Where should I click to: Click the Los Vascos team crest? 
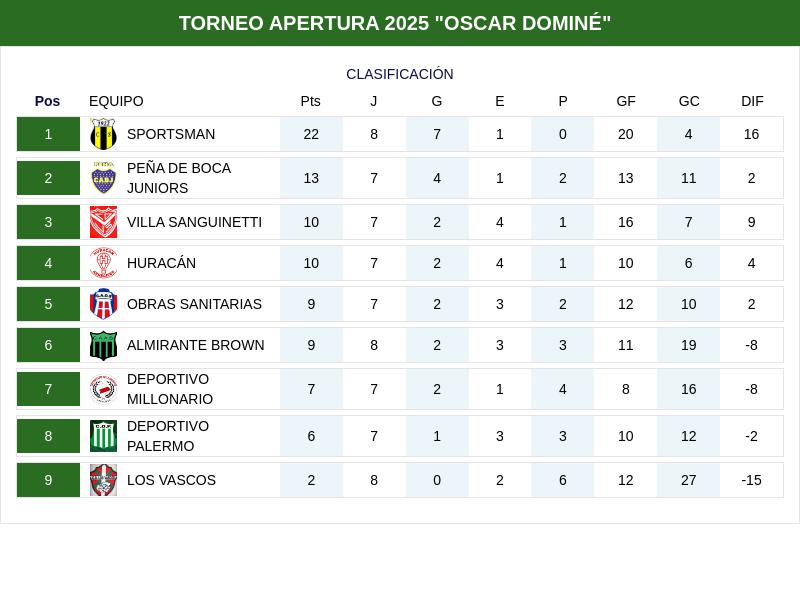[103, 480]
